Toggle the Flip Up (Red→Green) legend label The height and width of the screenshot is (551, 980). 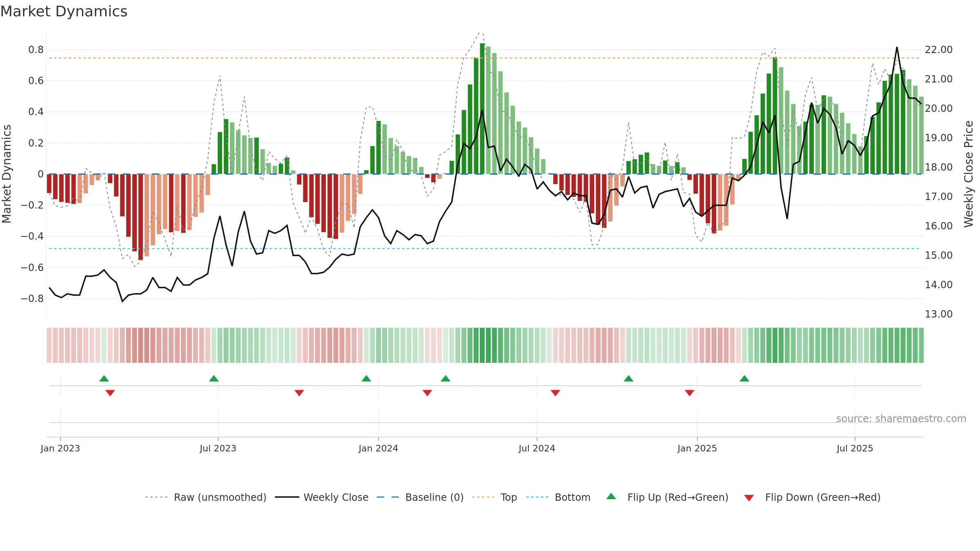pyautogui.click(x=678, y=497)
